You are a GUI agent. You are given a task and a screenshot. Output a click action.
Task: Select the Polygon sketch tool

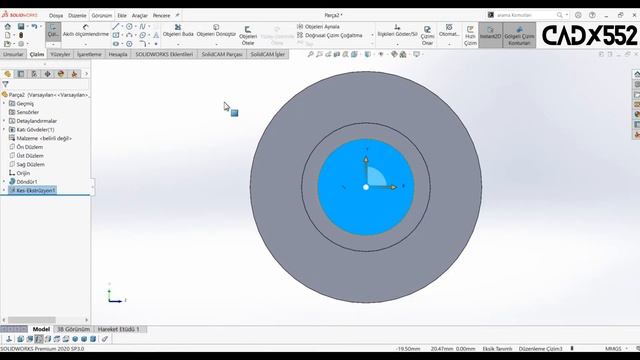pos(129,44)
